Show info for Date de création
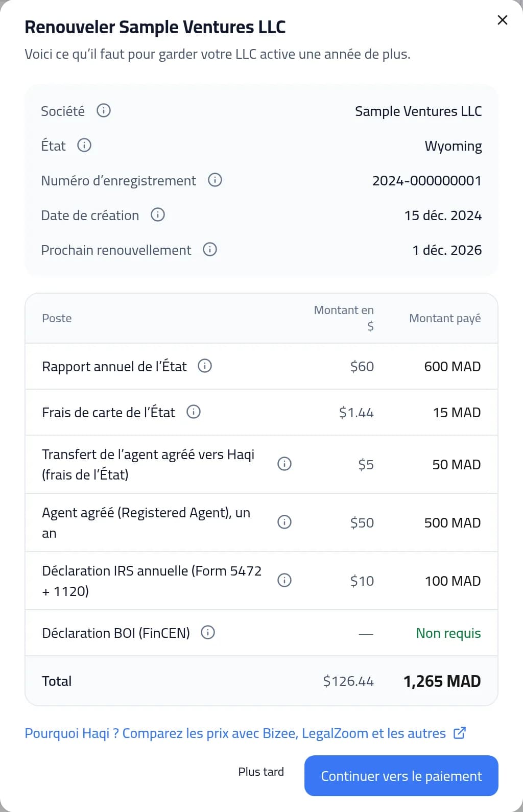Viewport: 523px width, 812px height. pyautogui.click(x=158, y=214)
